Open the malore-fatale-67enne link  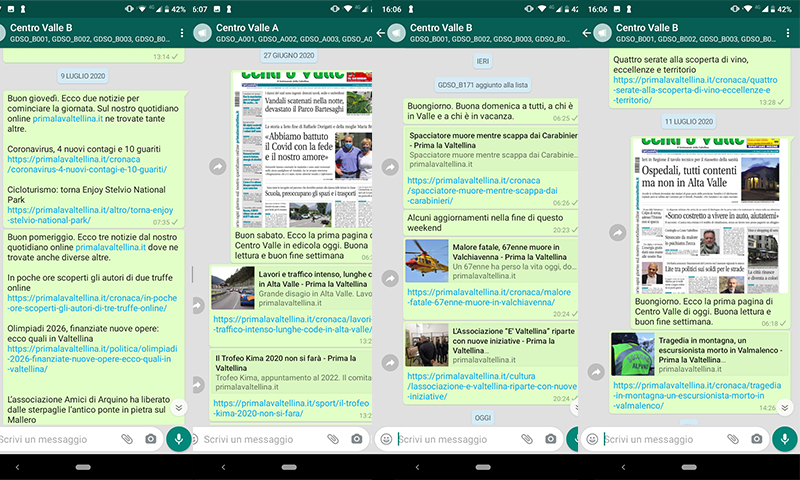click(x=489, y=297)
